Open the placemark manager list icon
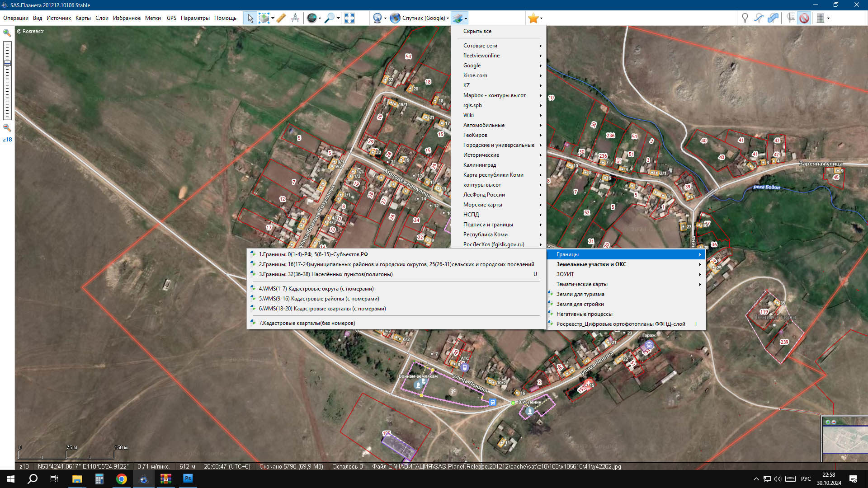 pos(791,18)
